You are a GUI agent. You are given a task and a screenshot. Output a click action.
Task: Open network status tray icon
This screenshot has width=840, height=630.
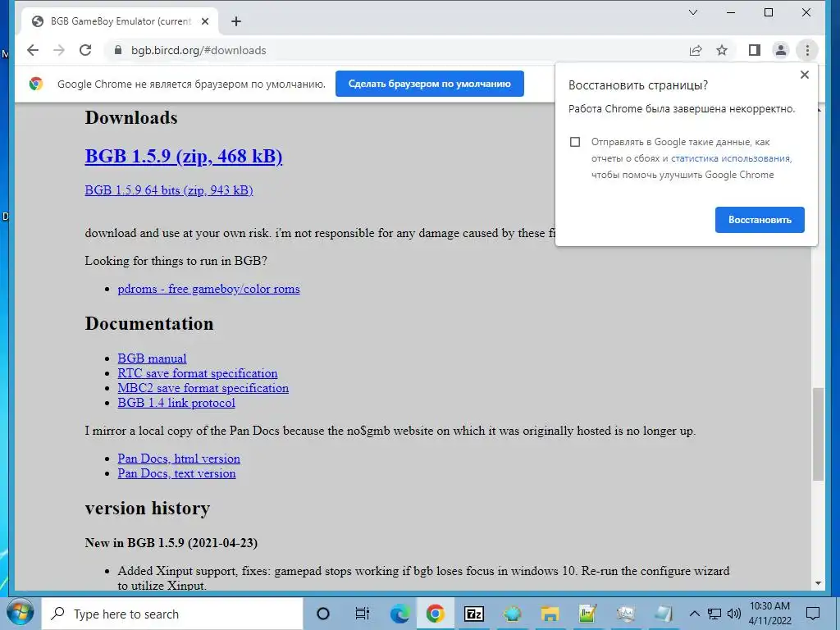coord(714,614)
